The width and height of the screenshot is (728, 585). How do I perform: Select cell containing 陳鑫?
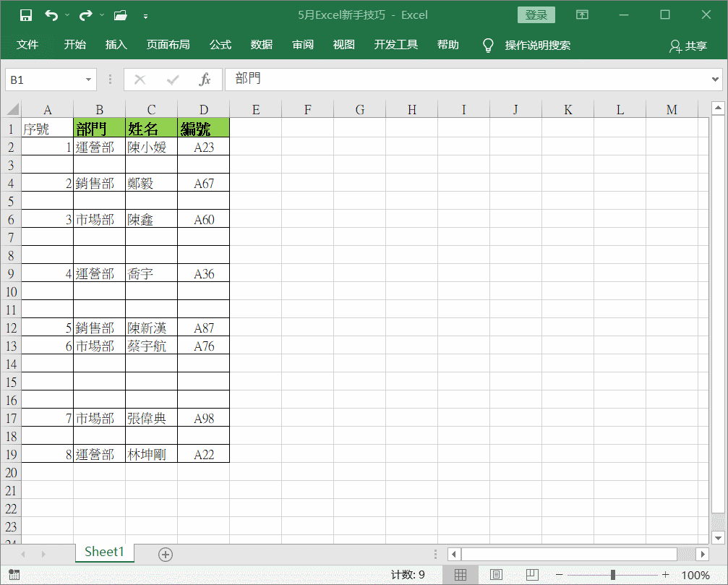point(151,219)
